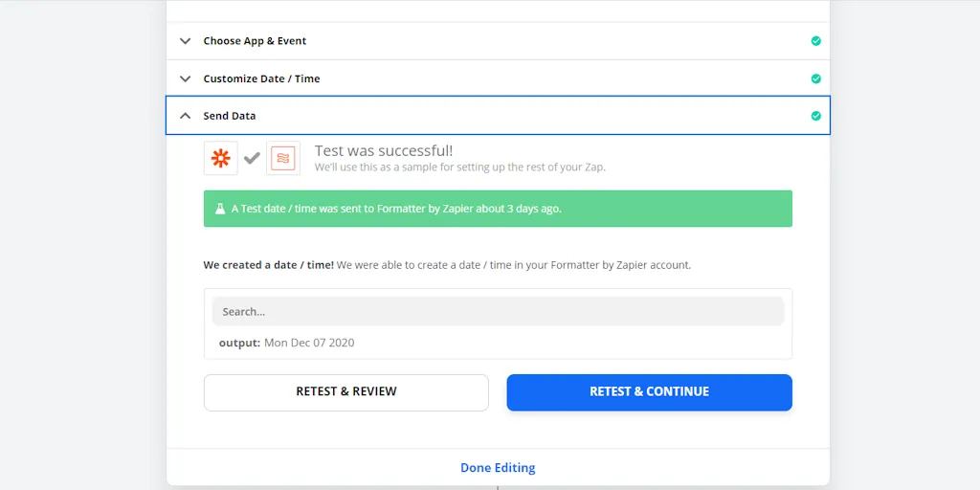Expand the Choose App & Event section

(x=185, y=41)
